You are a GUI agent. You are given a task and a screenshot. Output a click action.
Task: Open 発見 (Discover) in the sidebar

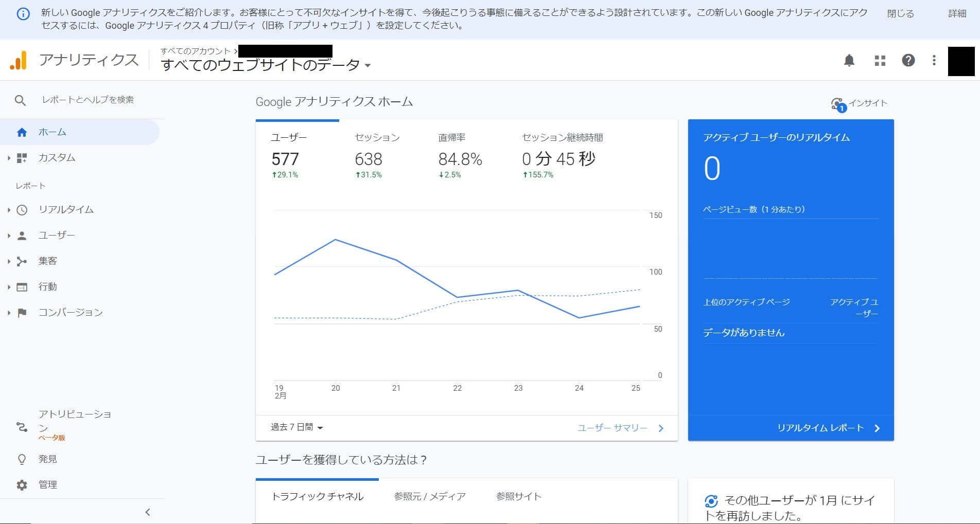point(47,459)
